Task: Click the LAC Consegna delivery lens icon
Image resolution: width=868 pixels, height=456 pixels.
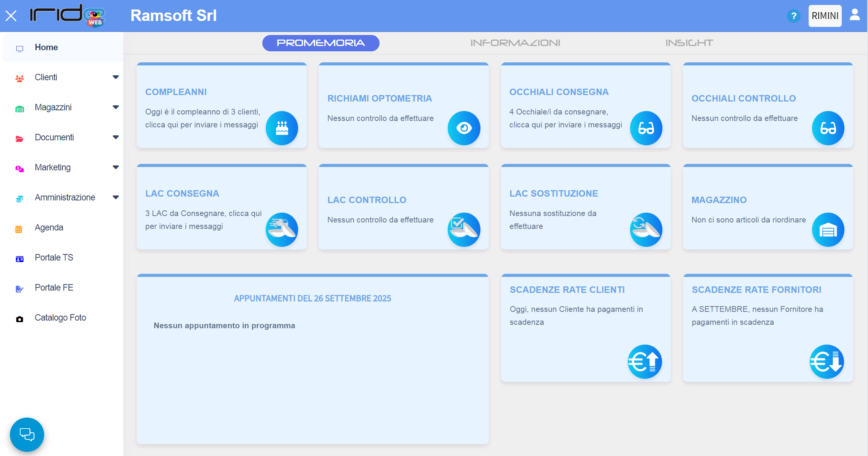Action: pyautogui.click(x=282, y=230)
